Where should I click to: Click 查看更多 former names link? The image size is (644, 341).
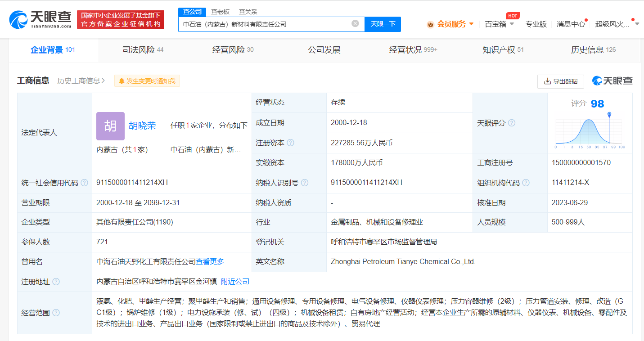tap(210, 262)
